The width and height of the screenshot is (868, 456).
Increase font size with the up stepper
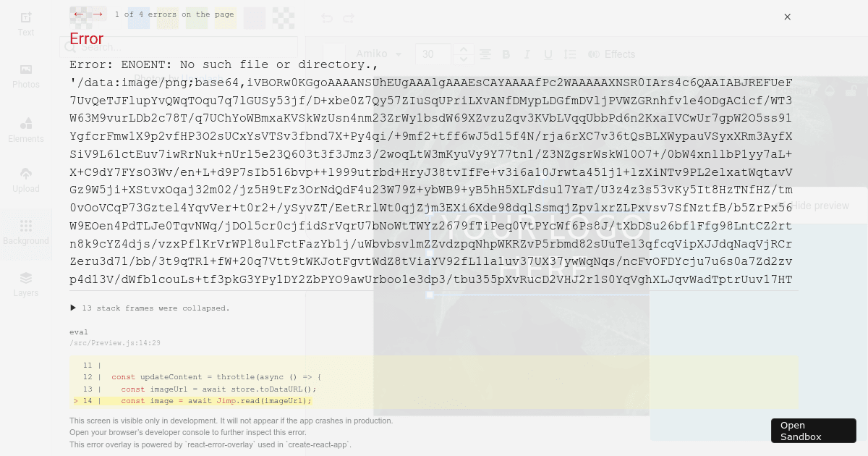(x=464, y=49)
